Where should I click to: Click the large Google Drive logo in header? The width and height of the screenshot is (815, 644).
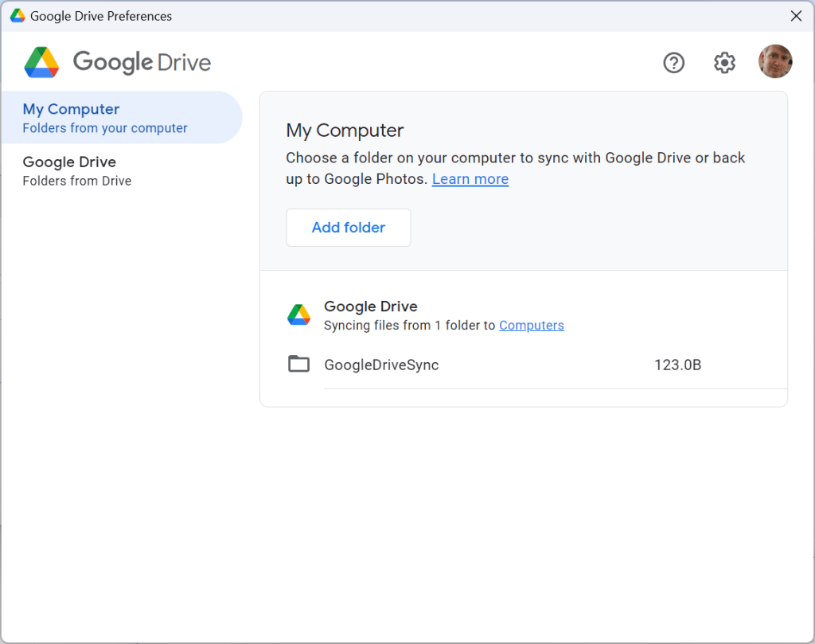click(41, 62)
